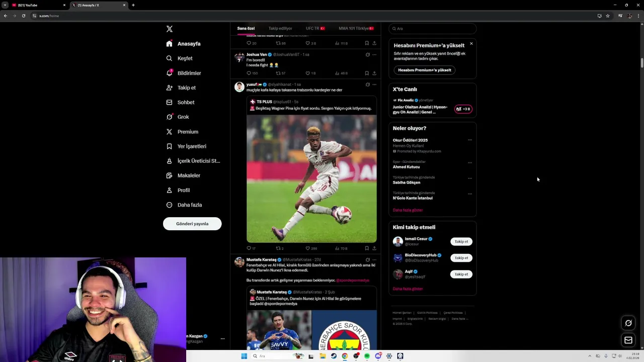Screen dimensions: 644x362
Task: Reply to yusuf's post with 17 replies
Action: [x=251, y=248]
